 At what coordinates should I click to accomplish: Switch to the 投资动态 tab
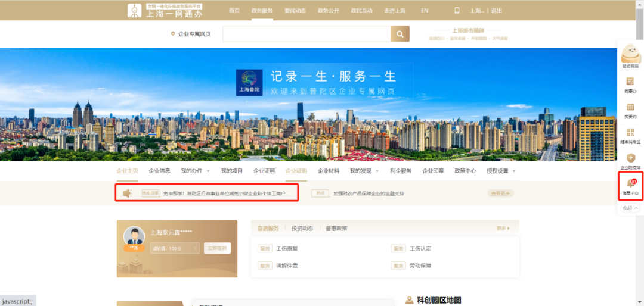pos(302,228)
